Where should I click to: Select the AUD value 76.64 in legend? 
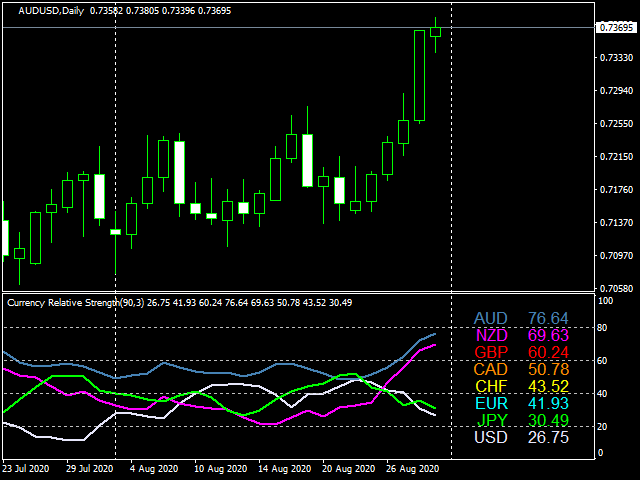point(548,319)
